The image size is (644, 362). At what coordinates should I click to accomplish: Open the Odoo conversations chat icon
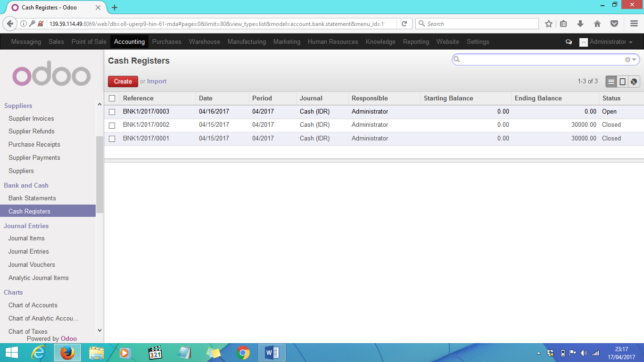(569, 42)
